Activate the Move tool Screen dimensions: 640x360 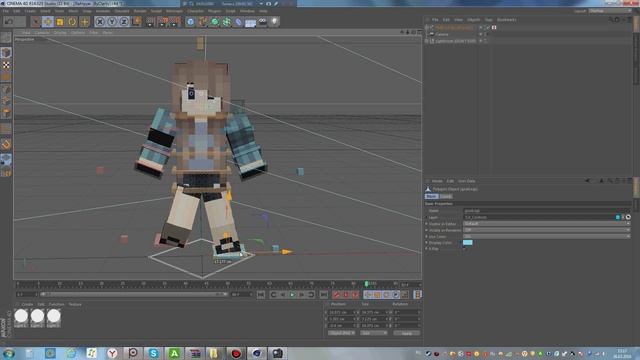tap(48, 22)
